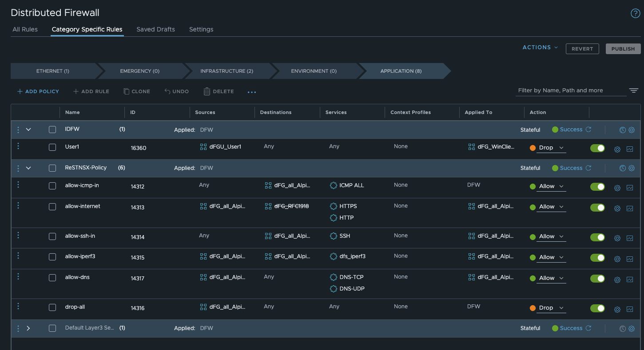Open settings gear for User1 rule
The width and height of the screenshot is (644, 350).
617,149
